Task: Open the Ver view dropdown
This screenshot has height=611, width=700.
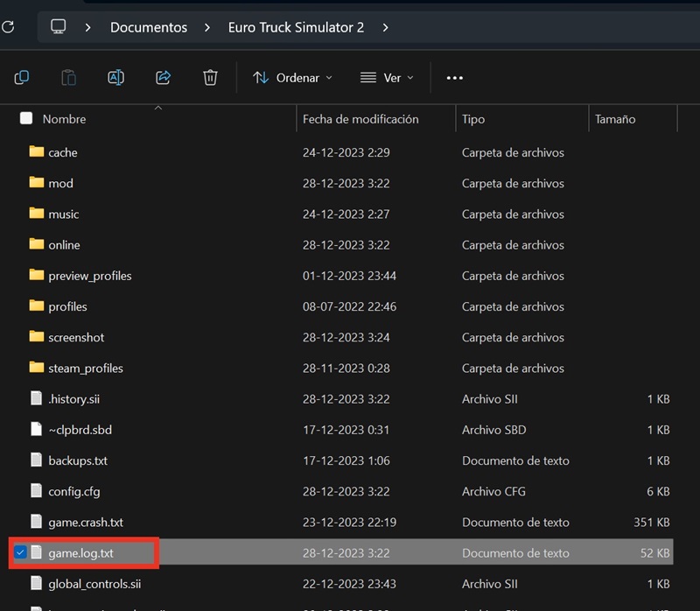Action: click(x=387, y=78)
